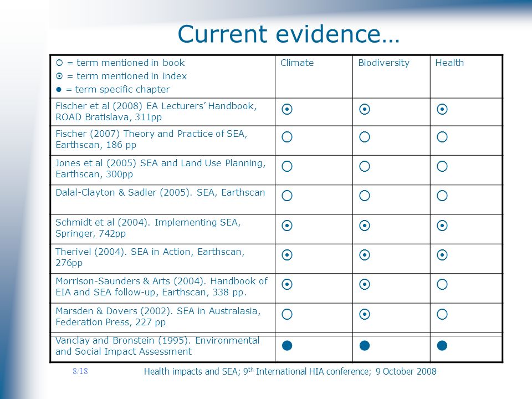Click the 'Fischer (2007) Theory and Practice of SEA' entry

[151, 139]
